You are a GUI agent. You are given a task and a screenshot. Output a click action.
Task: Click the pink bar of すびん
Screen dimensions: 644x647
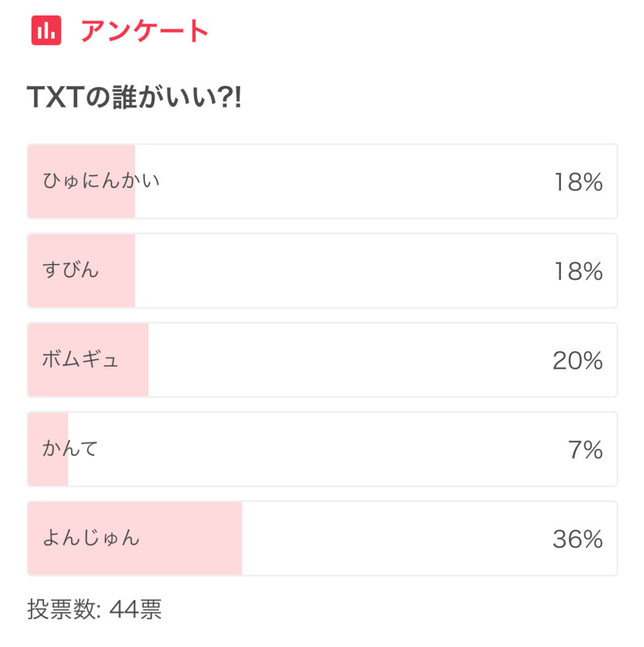[x=82, y=270]
